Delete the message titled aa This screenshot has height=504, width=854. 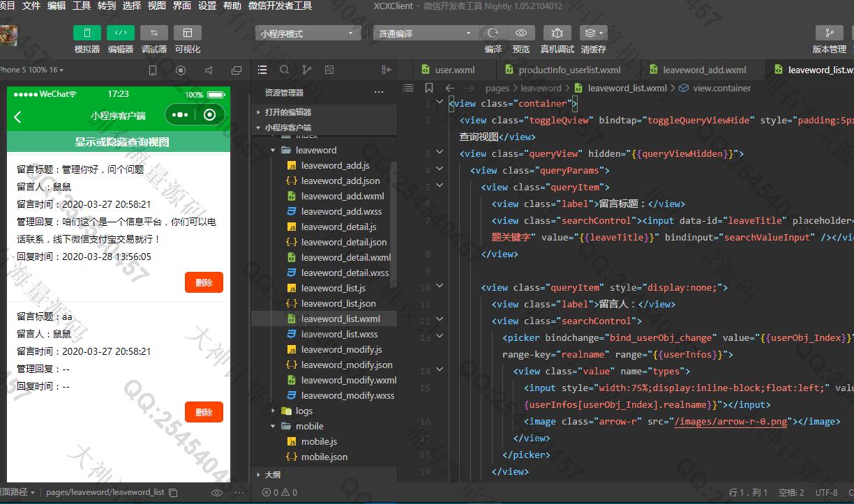point(204,412)
